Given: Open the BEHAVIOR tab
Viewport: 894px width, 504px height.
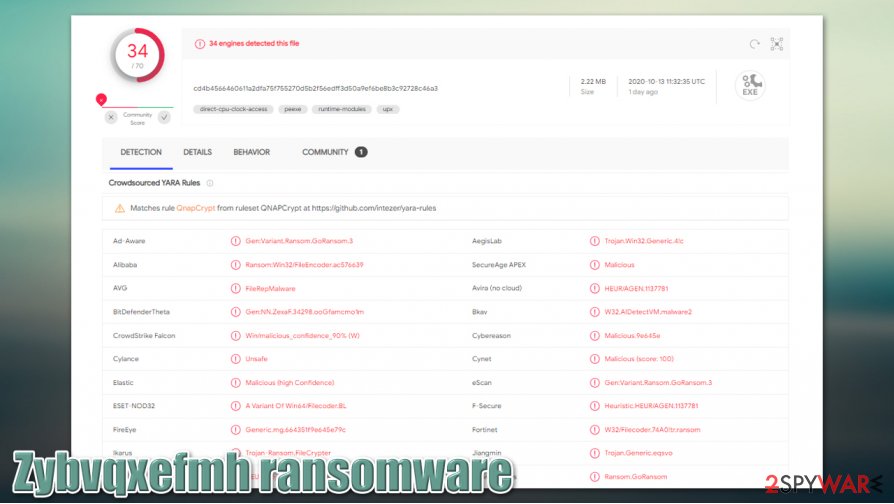Looking at the screenshot, I should pyautogui.click(x=251, y=152).
